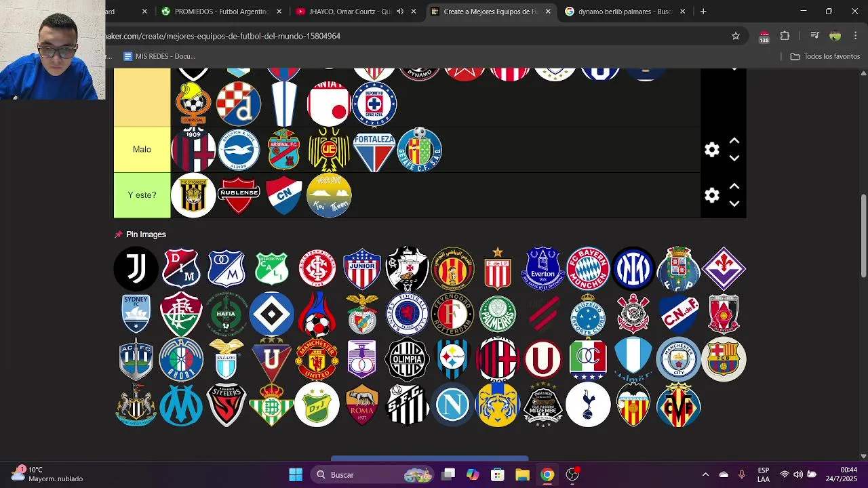This screenshot has width=868, height=488.
Task: Switch to the PROMEDIOS Futbol Argentino tab
Action: point(221,12)
